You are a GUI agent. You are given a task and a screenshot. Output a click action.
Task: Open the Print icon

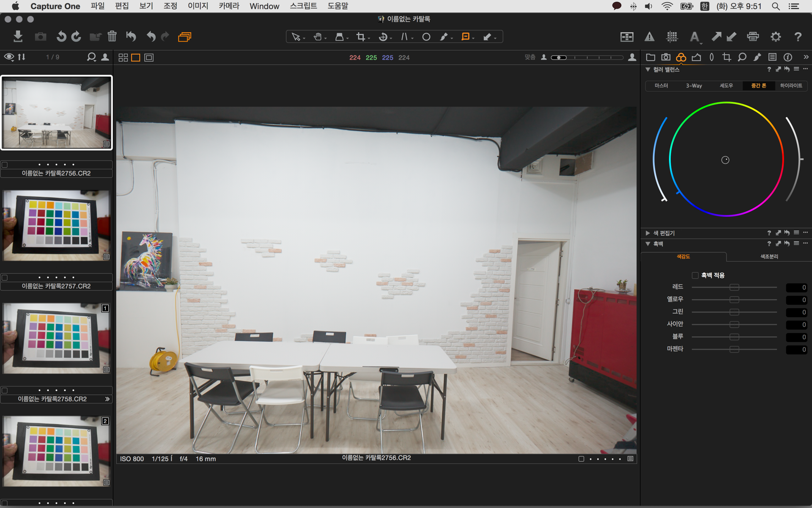click(753, 37)
